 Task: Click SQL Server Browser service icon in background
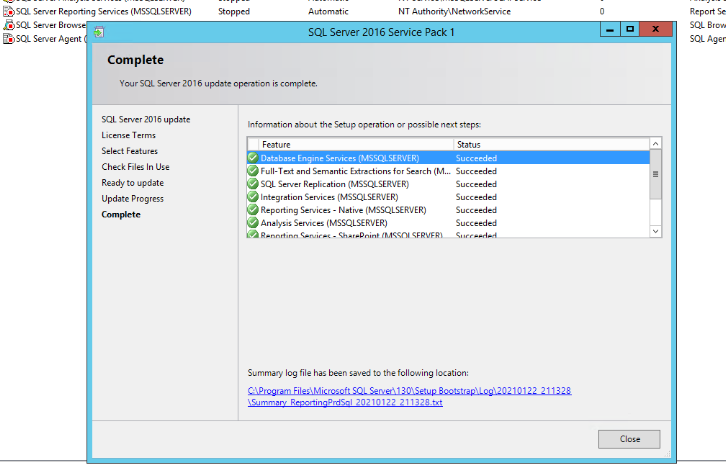(8, 25)
